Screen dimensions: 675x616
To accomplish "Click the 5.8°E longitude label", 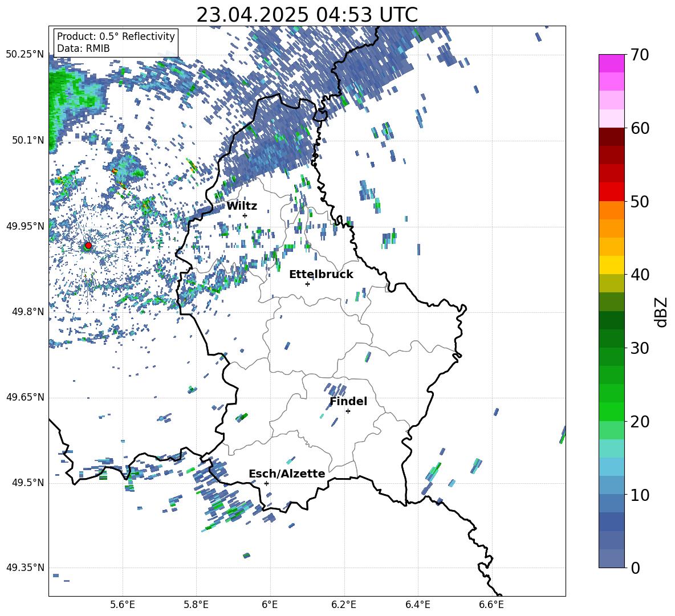I will (196, 605).
